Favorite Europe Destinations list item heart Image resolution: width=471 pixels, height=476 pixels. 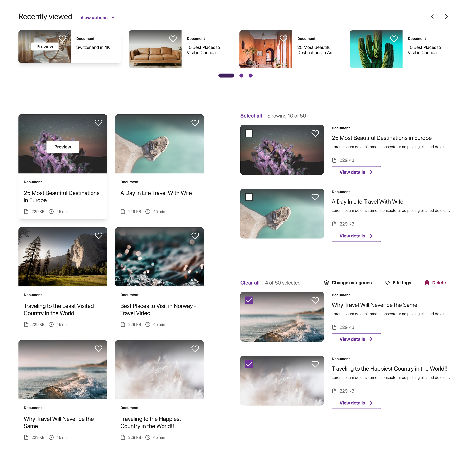[315, 133]
